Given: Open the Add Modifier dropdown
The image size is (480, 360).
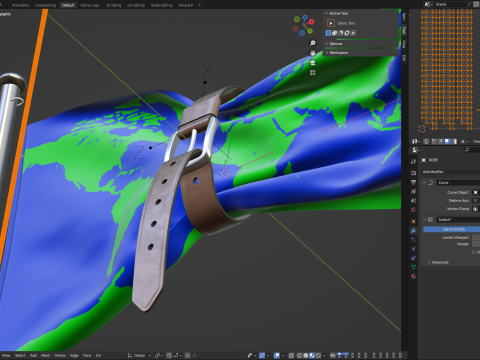Looking at the screenshot, I should tap(451, 172).
